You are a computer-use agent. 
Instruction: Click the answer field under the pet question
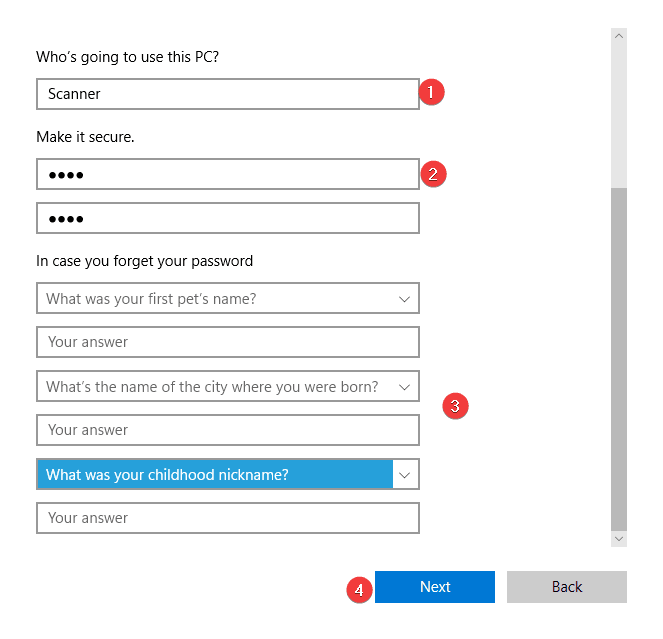click(x=227, y=342)
